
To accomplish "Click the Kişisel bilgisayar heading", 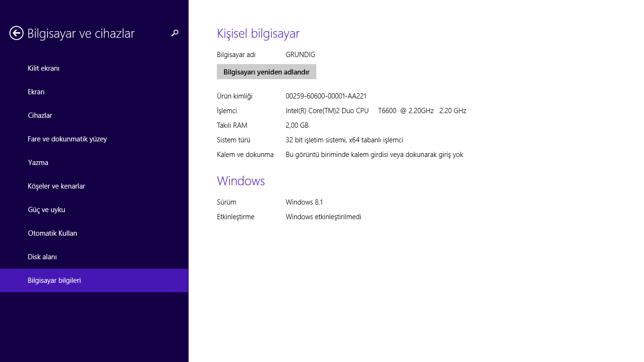I will pos(258,33).
